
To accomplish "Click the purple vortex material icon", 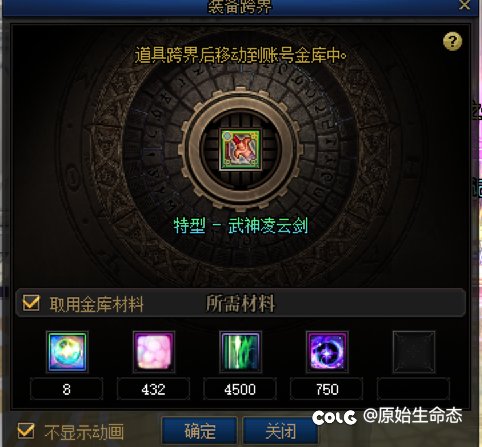I will 327,352.
